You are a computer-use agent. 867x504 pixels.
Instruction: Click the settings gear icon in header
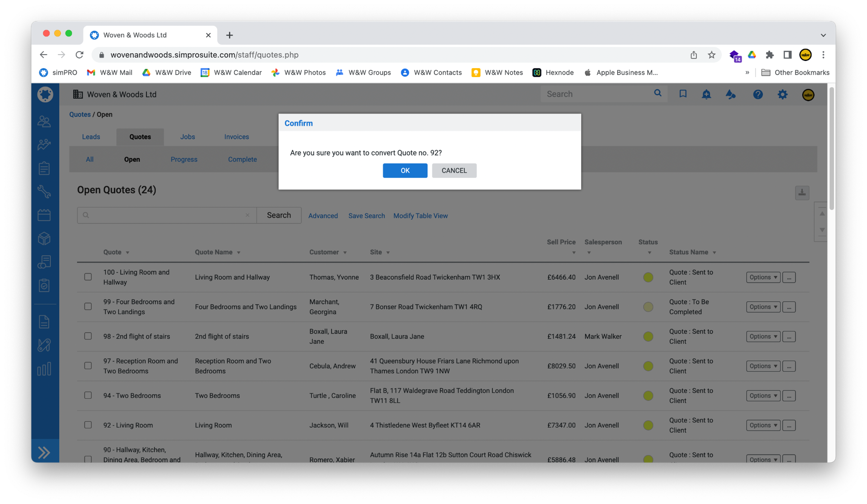tap(782, 94)
